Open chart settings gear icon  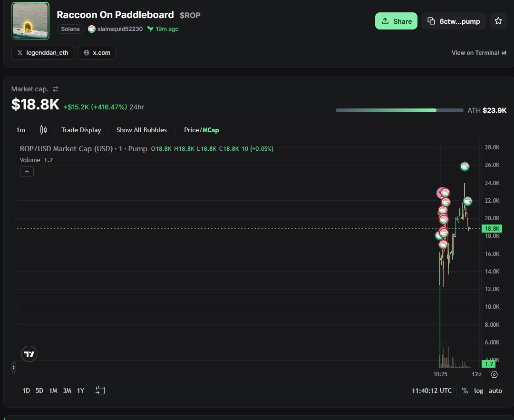pos(494,374)
